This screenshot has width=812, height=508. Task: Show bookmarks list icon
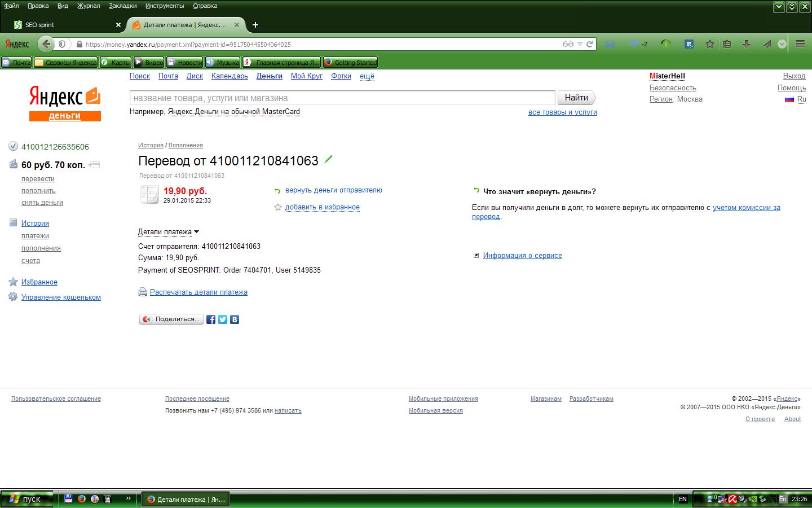point(727,44)
